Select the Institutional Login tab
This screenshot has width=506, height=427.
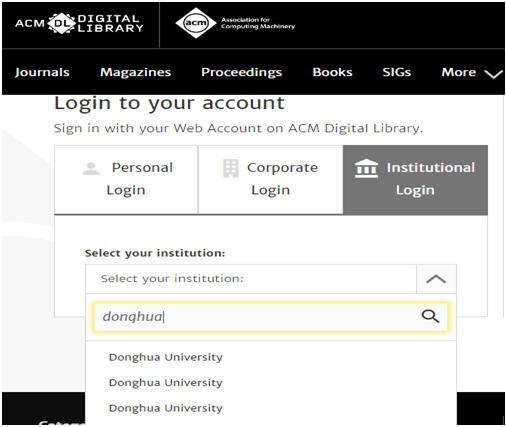click(x=415, y=179)
